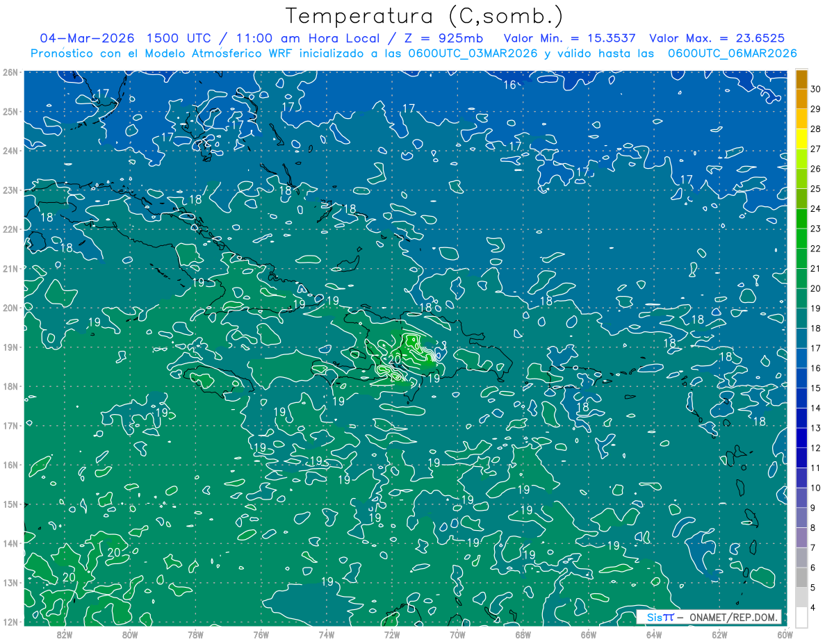Viewport: 834px width, 644px height.
Task: Click the "SisPI - ONAMET/REP.DOM." credit label
Action: (709, 617)
